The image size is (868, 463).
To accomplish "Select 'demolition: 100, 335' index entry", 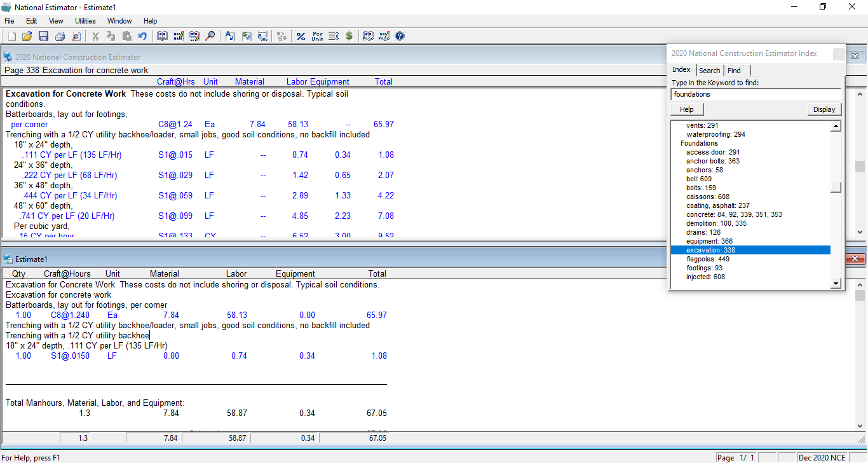I will click(716, 223).
